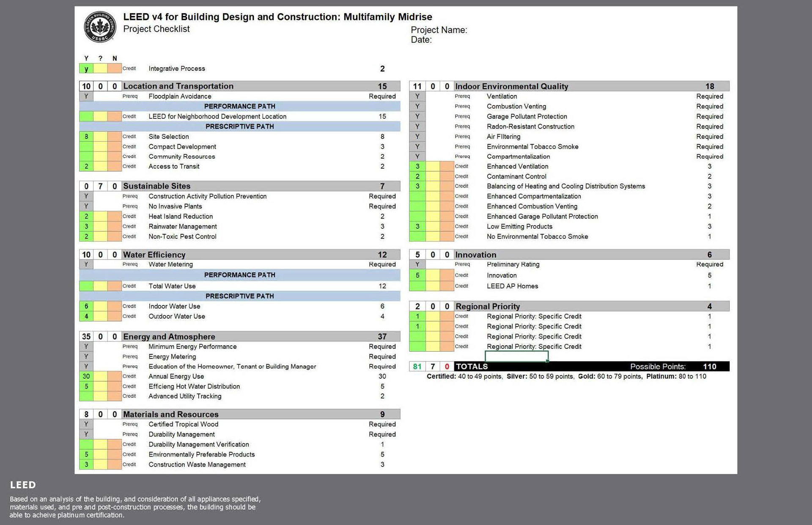Image resolution: width=812 pixels, height=525 pixels.
Task: Click 'No Environmental Tobacco Smoke' credit
Action: coord(537,237)
